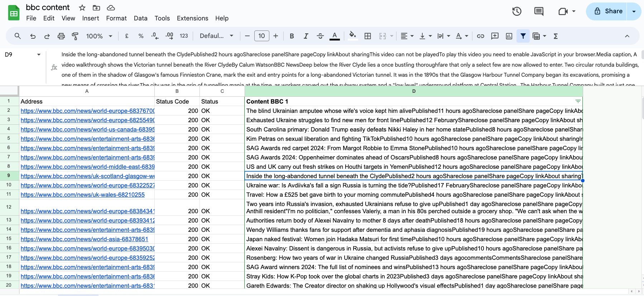644x296 pixels.
Task: Open the borders options
Action: 367,36
